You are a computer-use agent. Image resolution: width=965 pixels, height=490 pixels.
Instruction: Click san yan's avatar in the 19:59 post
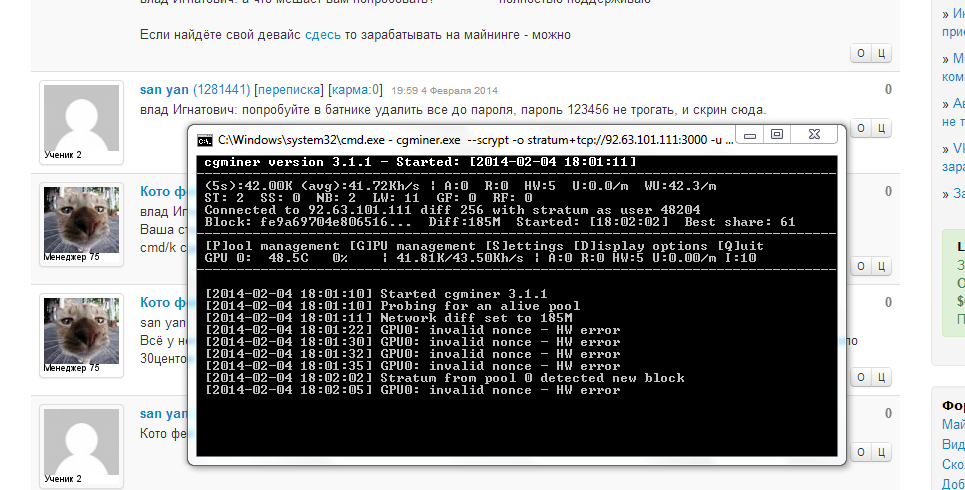pyautogui.click(x=81, y=118)
